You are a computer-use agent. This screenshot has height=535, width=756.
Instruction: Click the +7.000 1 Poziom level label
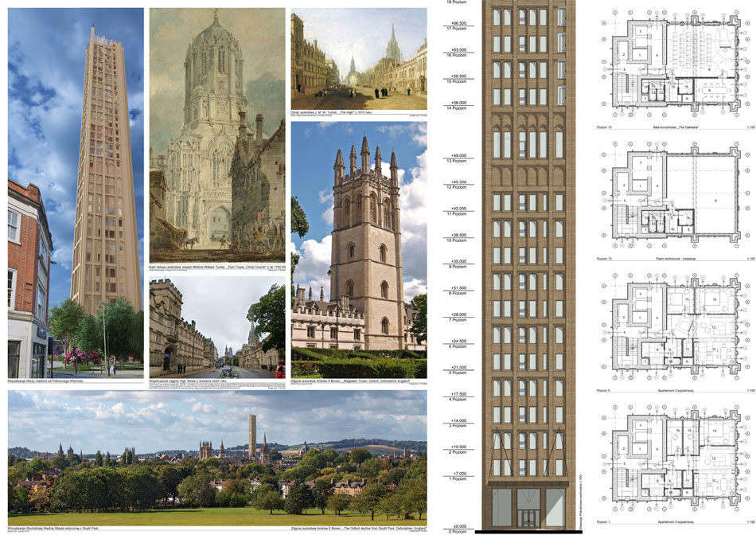pyautogui.click(x=458, y=474)
